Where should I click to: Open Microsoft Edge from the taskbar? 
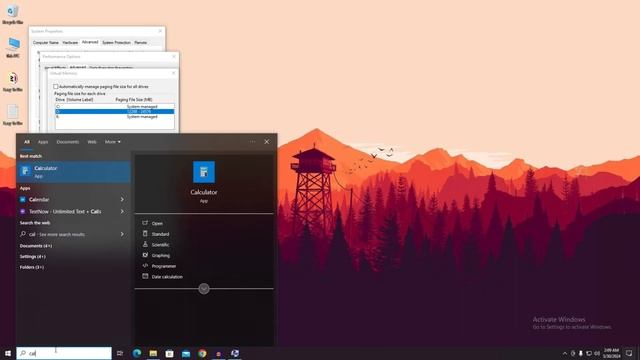137,353
